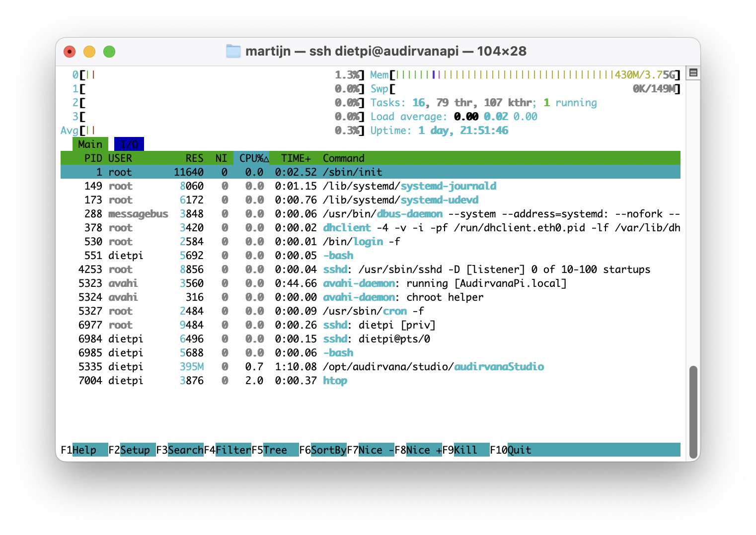Click the Load average values

click(x=496, y=116)
